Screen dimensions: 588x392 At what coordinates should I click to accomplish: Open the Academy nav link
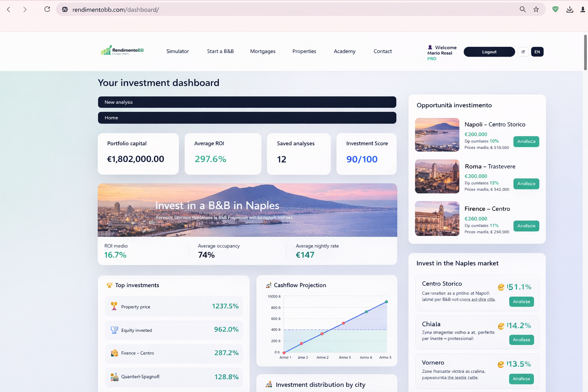click(x=345, y=51)
